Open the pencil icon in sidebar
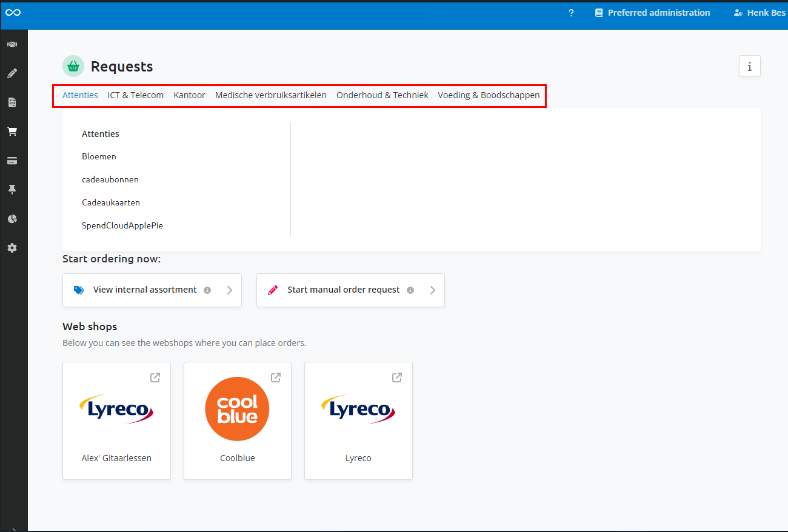The width and height of the screenshot is (788, 532). point(12,73)
